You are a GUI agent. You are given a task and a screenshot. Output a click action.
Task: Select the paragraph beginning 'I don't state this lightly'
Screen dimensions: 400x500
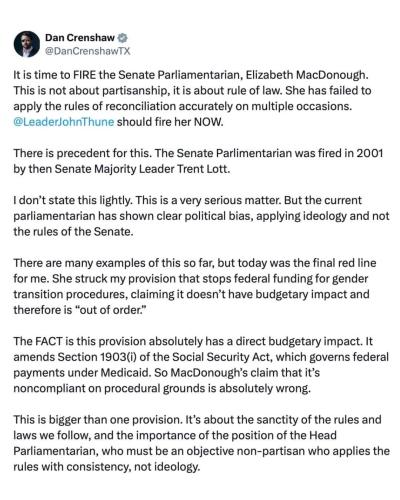tap(201, 216)
